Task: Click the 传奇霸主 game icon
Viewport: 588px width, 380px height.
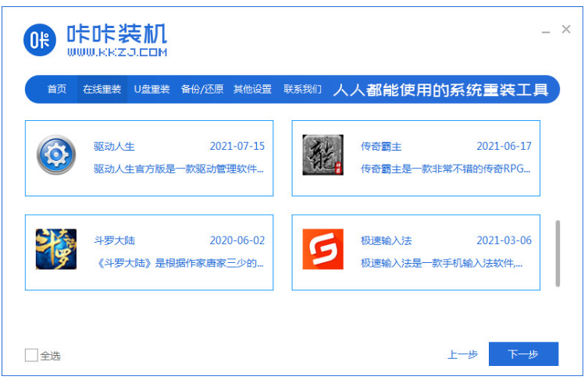Action: coord(323,155)
